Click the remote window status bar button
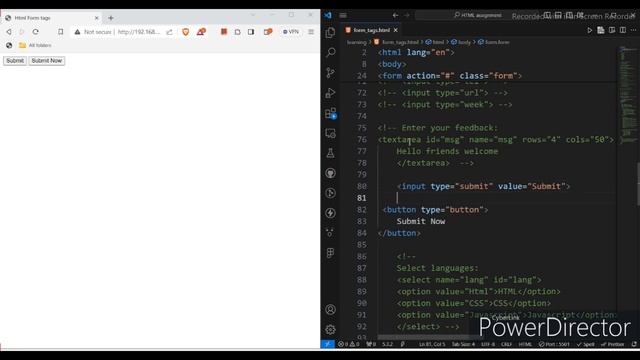640x360 pixels. (327, 344)
